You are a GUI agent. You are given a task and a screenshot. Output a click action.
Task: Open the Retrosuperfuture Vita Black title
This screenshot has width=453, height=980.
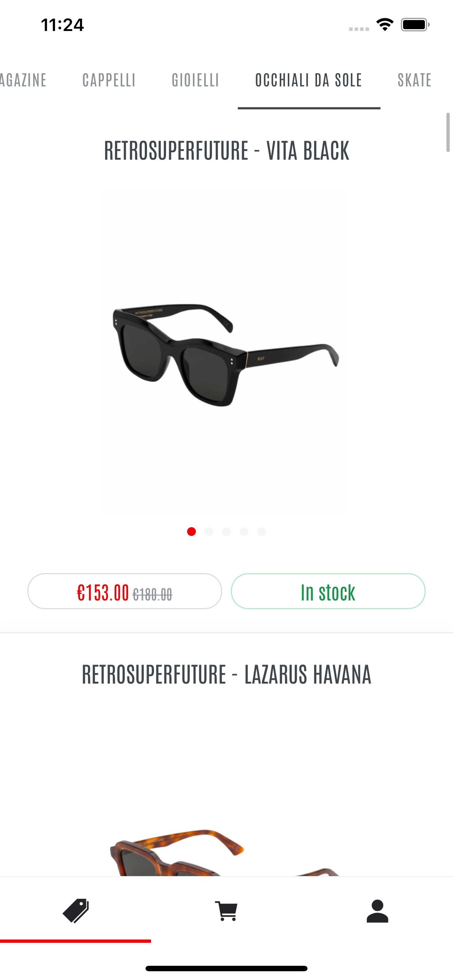(x=226, y=151)
